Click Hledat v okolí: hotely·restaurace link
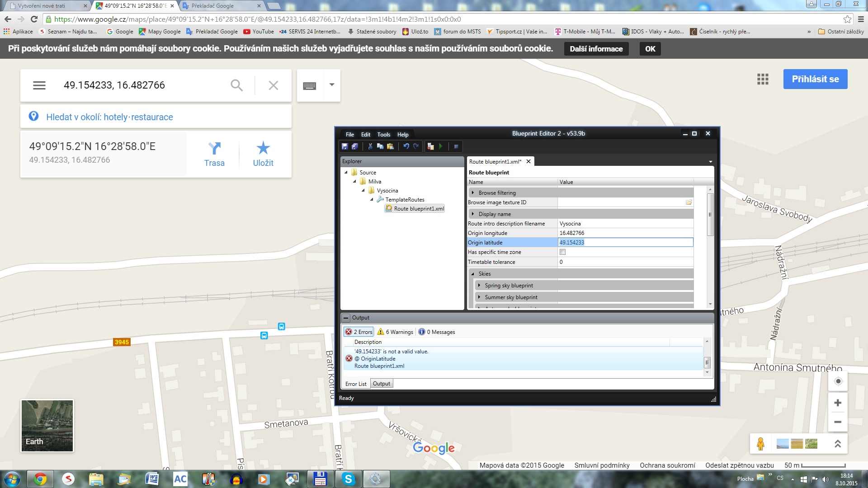The width and height of the screenshot is (868, 488). [x=109, y=117]
